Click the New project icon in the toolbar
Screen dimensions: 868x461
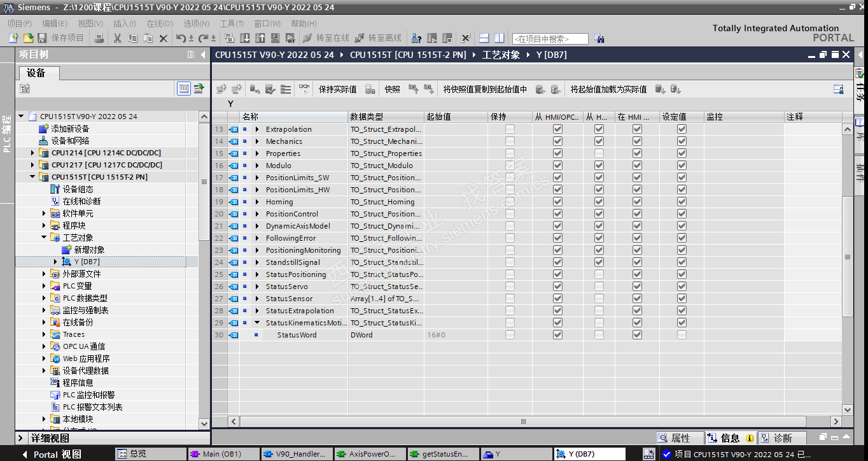(13, 38)
